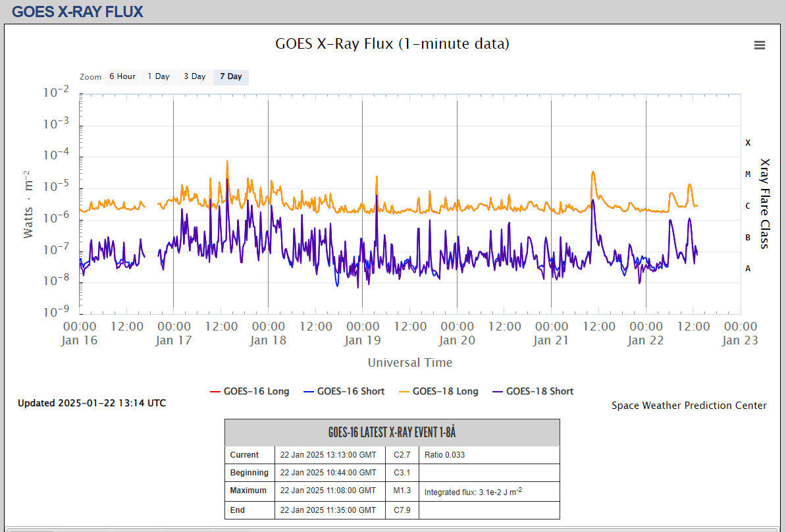Select the M1.3 Maximum class cell
This screenshot has height=532, width=786.
click(402, 491)
